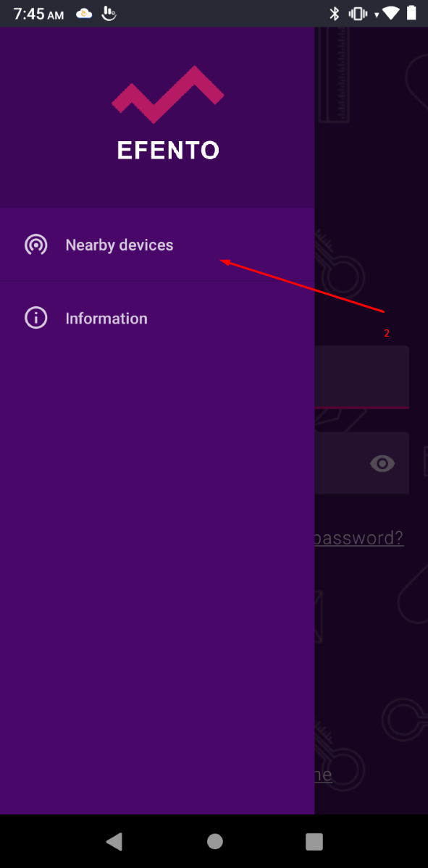The height and width of the screenshot is (868, 428).
Task: Tap the battery status icon
Action: pyautogui.click(x=411, y=13)
